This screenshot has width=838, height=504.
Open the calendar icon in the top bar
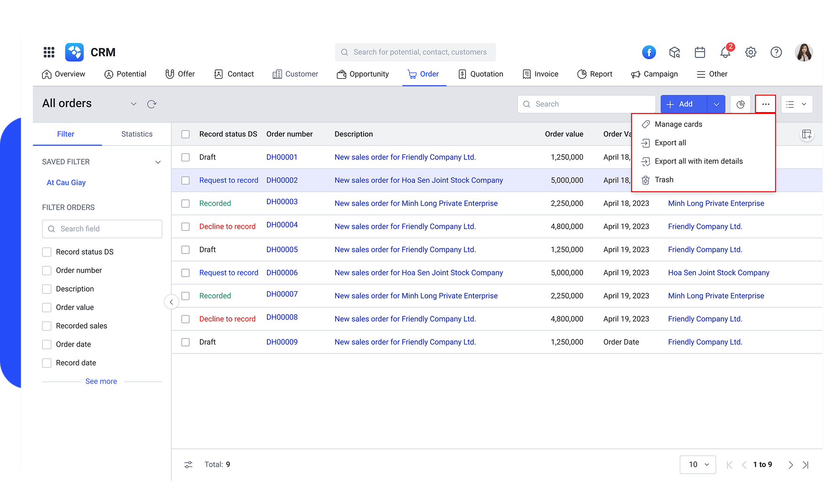(700, 52)
